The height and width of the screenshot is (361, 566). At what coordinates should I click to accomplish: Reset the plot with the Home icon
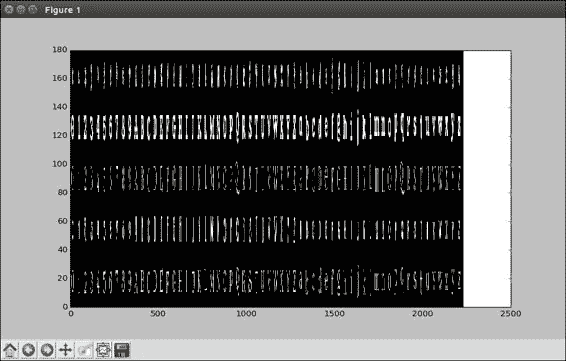click(x=10, y=350)
